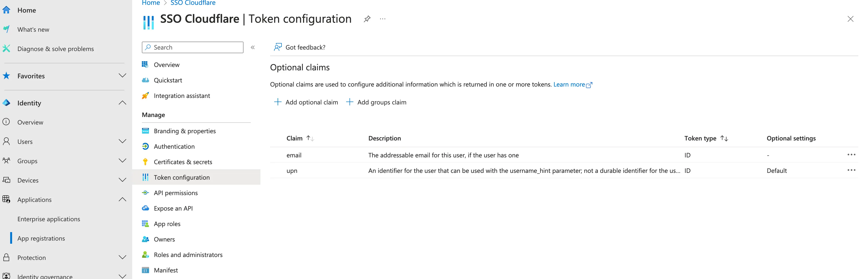Expand the Users section

[x=122, y=141]
